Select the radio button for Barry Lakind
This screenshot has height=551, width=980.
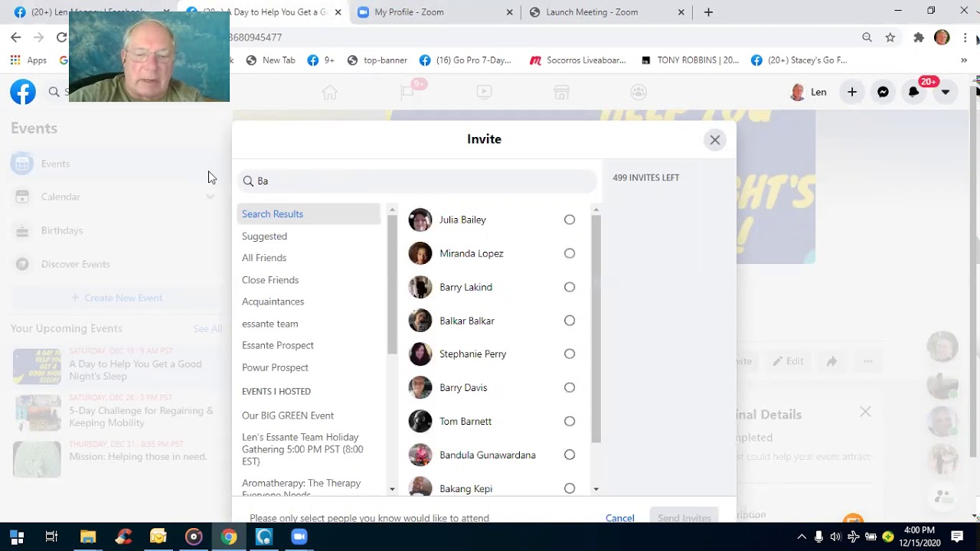[570, 287]
